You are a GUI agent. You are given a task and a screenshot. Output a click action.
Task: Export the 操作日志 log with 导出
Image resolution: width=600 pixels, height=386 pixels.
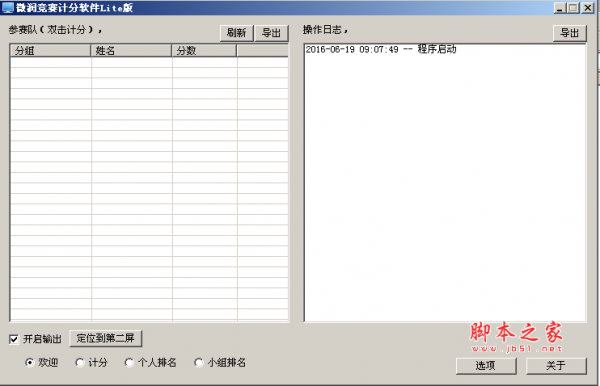tap(569, 33)
